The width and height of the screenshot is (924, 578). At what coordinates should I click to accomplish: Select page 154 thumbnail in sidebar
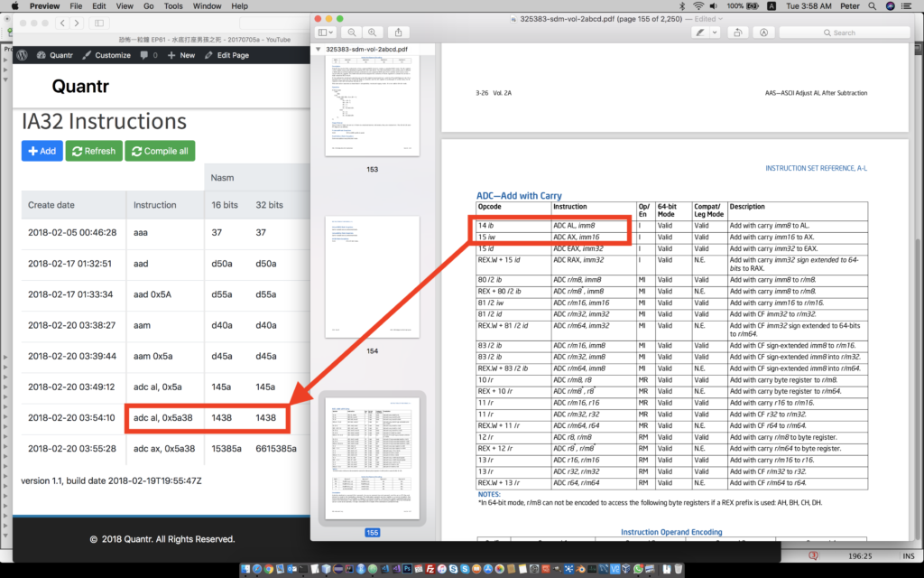373,276
